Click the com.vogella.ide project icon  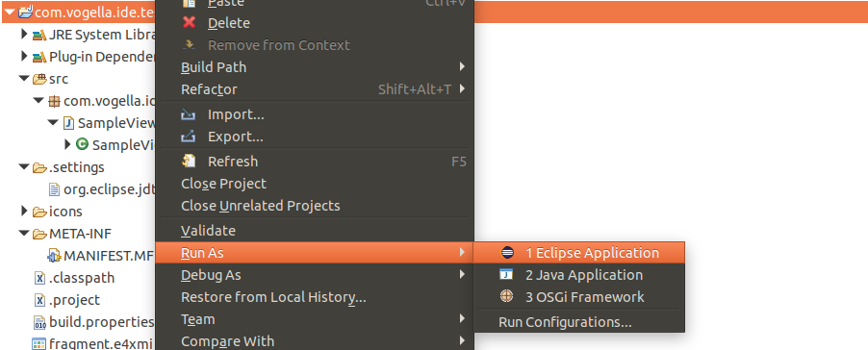(25, 12)
